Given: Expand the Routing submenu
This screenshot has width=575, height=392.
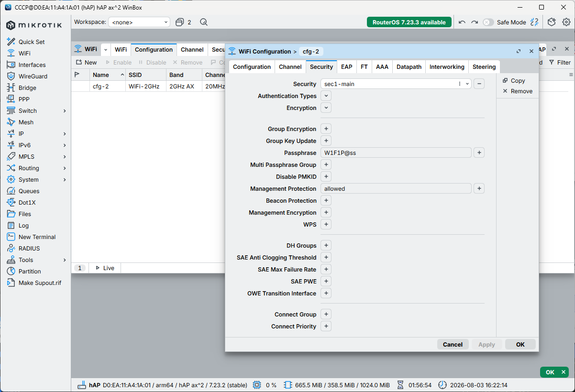Looking at the screenshot, I should point(65,168).
